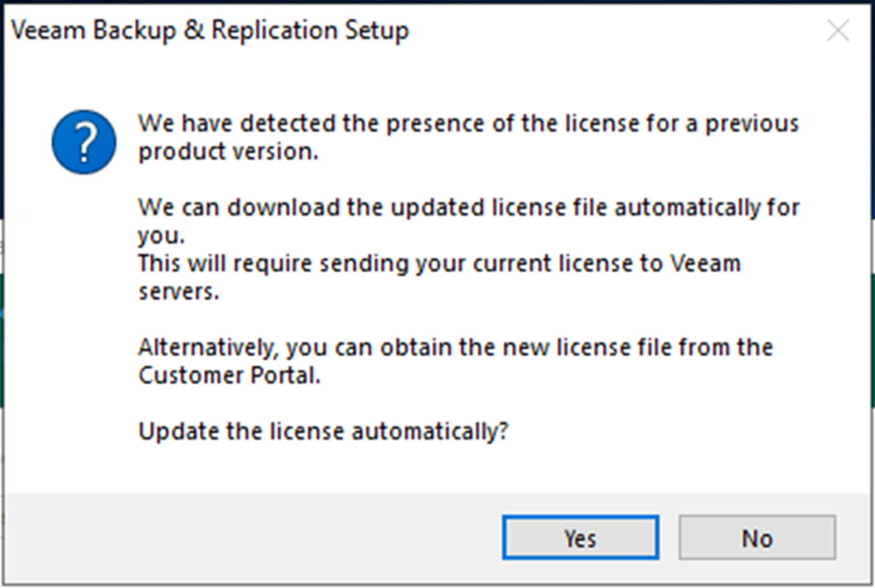Screen dimensions: 875x588
Task: Click the 'We can download the updated license' line
Action: [469, 207]
